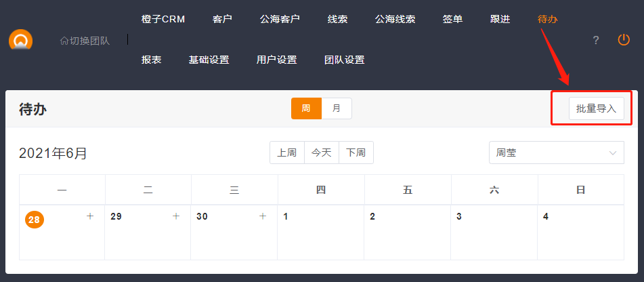Open the 周莹 user dropdown
The width and height of the screenshot is (644, 282).
coord(556,153)
